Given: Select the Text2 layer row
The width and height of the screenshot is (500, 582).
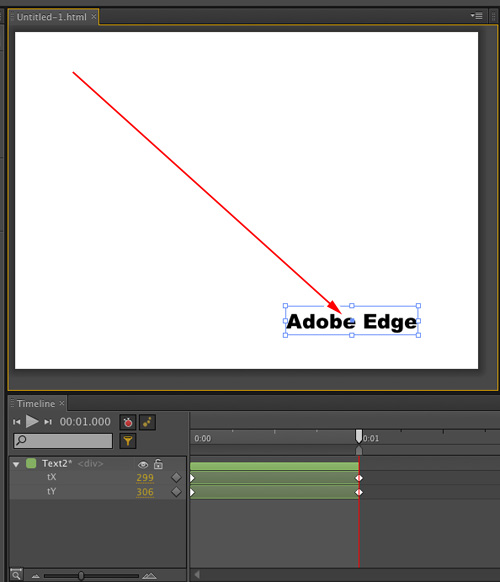Looking at the screenshot, I should point(97,464).
